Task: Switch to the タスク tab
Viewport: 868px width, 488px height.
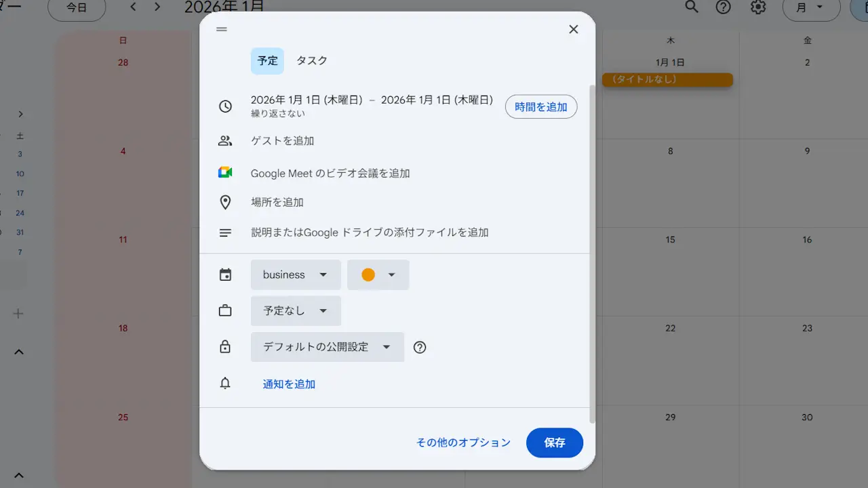Action: coord(312,60)
